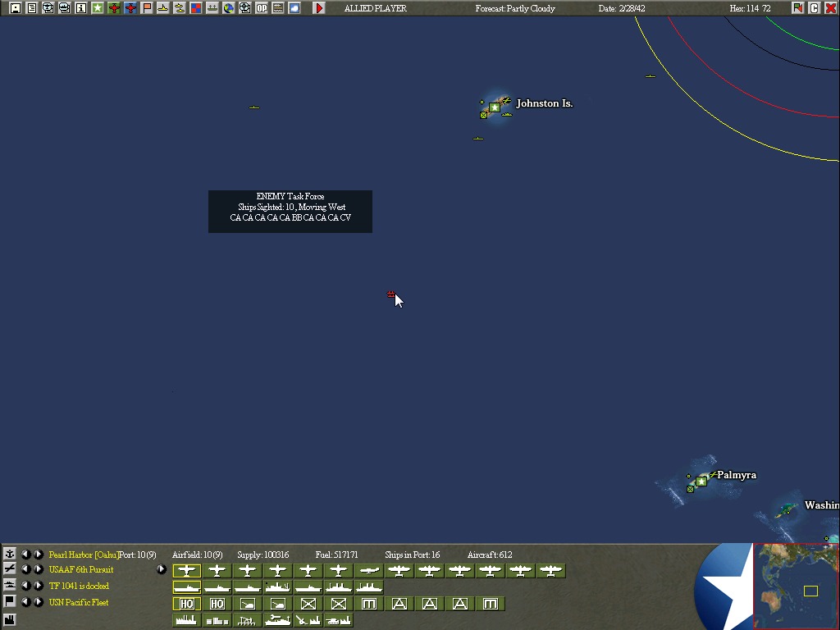Select the Palmyra base star icon
840x630 pixels.
(701, 482)
